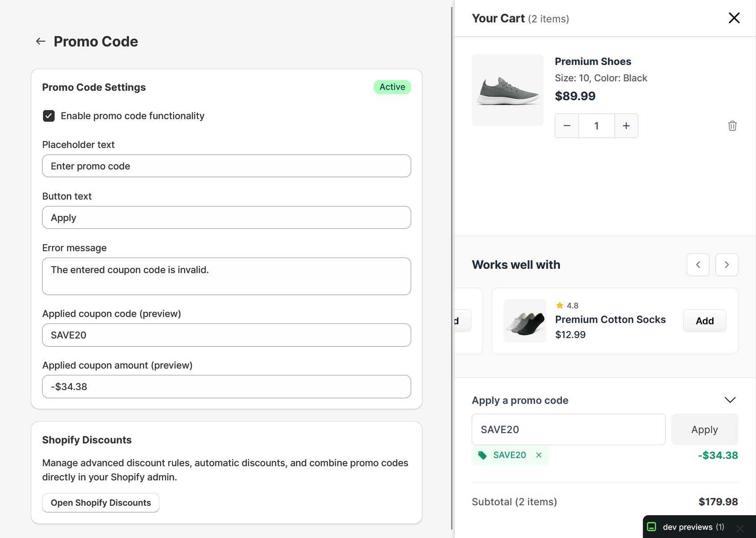The image size is (756, 538).
Task: Go back using the arrow beside Promo Code
Action: click(41, 41)
